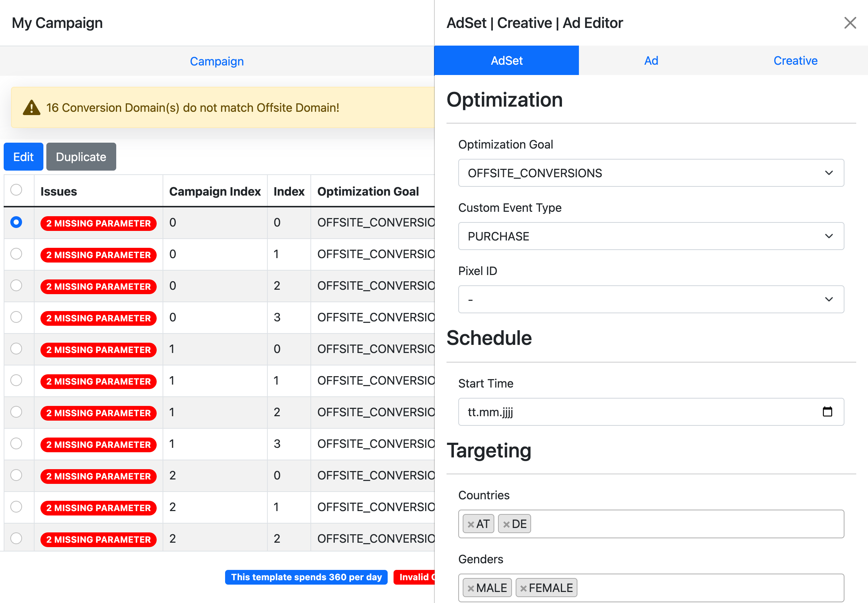Open the Pixel ID dropdown
This screenshot has height=603, width=868.
point(651,299)
